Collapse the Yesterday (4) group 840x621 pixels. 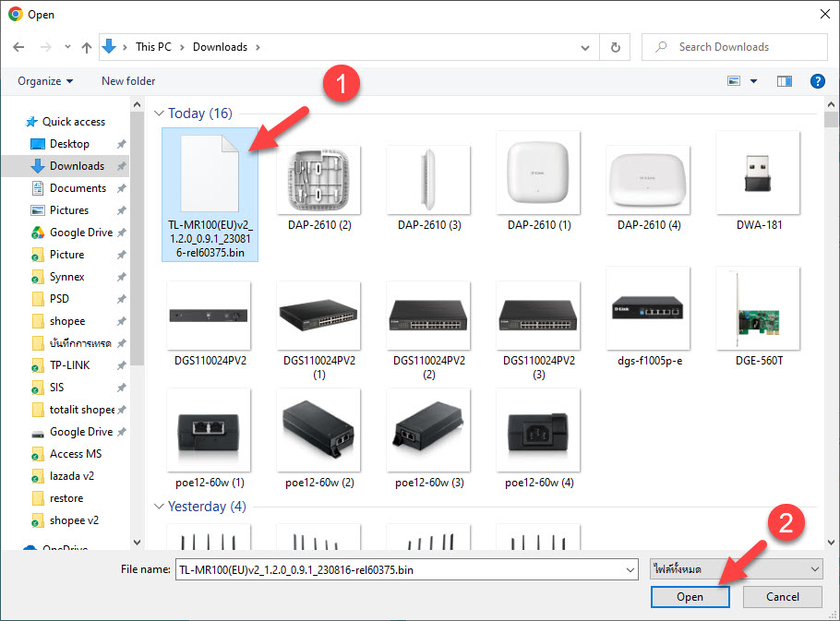(159, 507)
